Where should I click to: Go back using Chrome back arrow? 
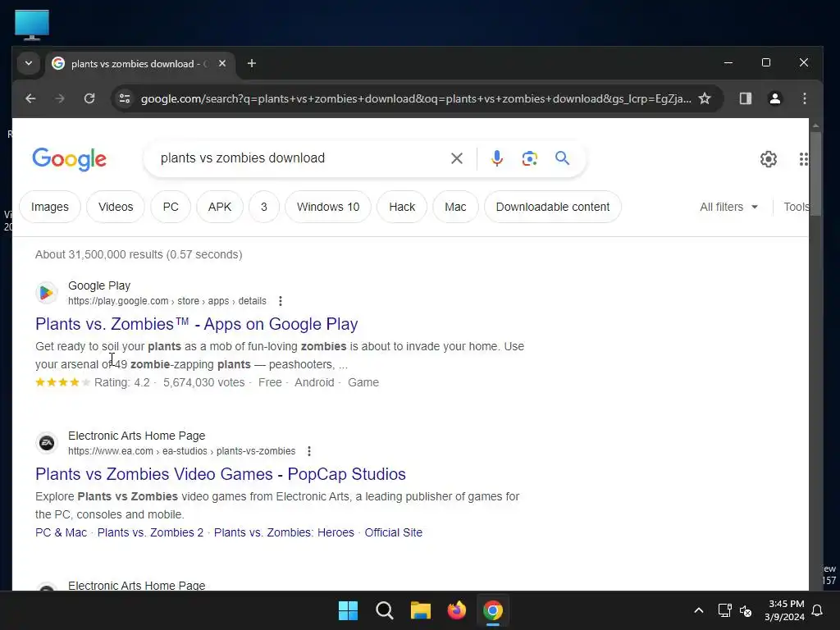pos(30,98)
